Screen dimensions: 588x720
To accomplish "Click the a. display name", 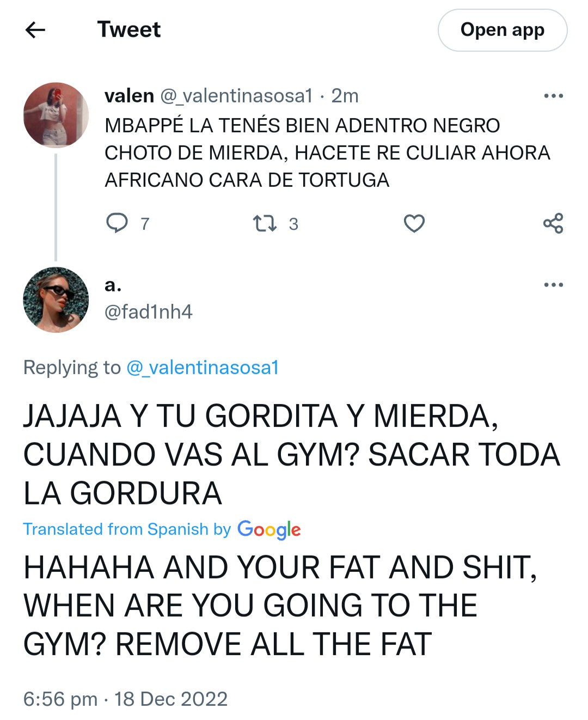I will 113,285.
